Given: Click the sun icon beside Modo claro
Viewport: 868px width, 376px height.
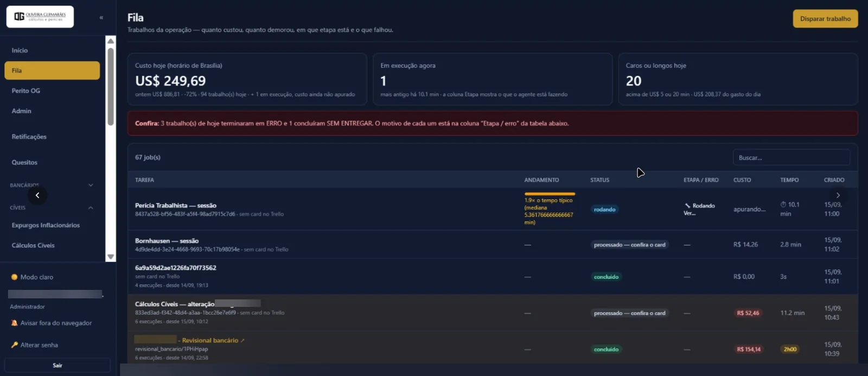Looking at the screenshot, I should tap(14, 277).
